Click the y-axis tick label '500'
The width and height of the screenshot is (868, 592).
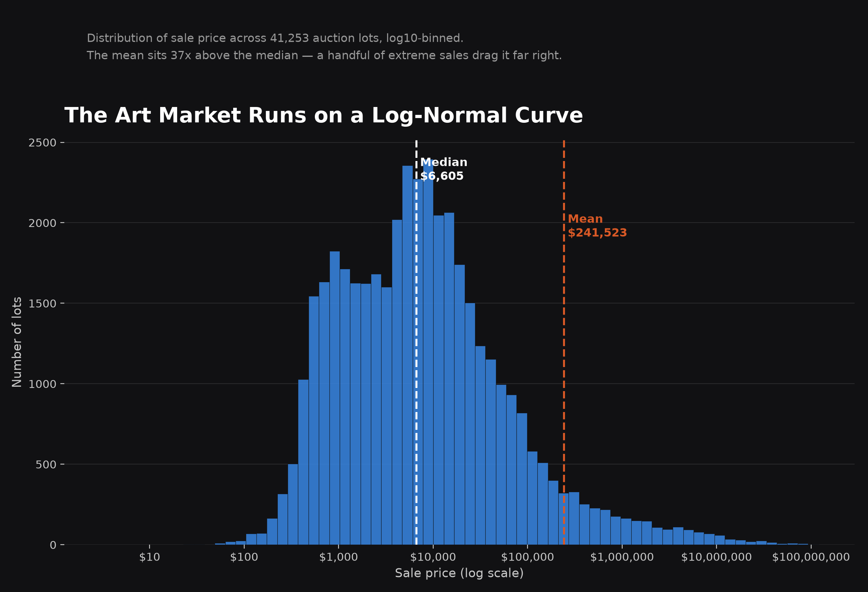click(x=46, y=465)
